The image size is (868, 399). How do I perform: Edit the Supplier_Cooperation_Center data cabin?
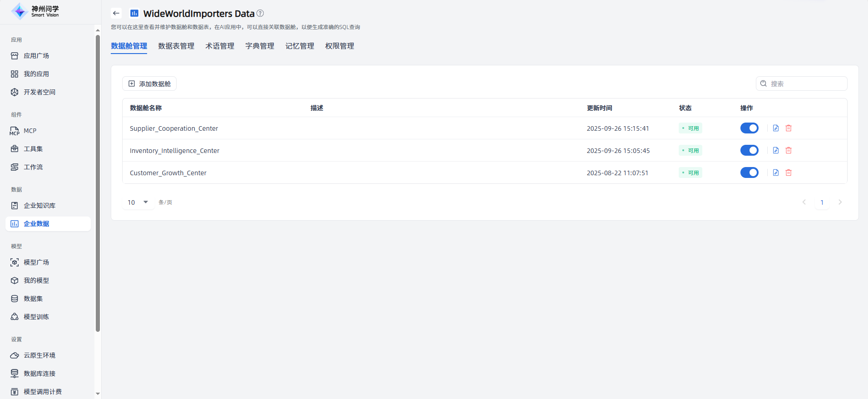click(x=776, y=128)
